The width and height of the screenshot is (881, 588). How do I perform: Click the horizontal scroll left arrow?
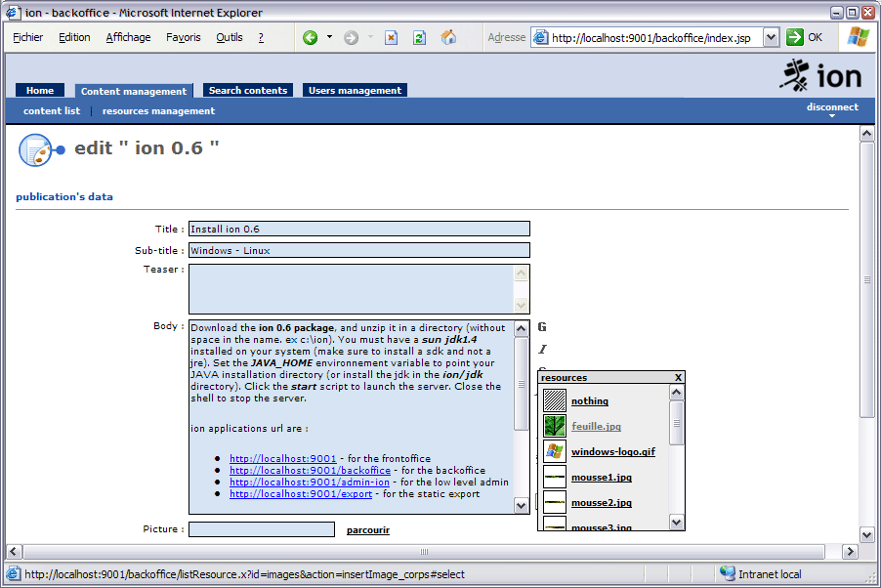coord(14,552)
